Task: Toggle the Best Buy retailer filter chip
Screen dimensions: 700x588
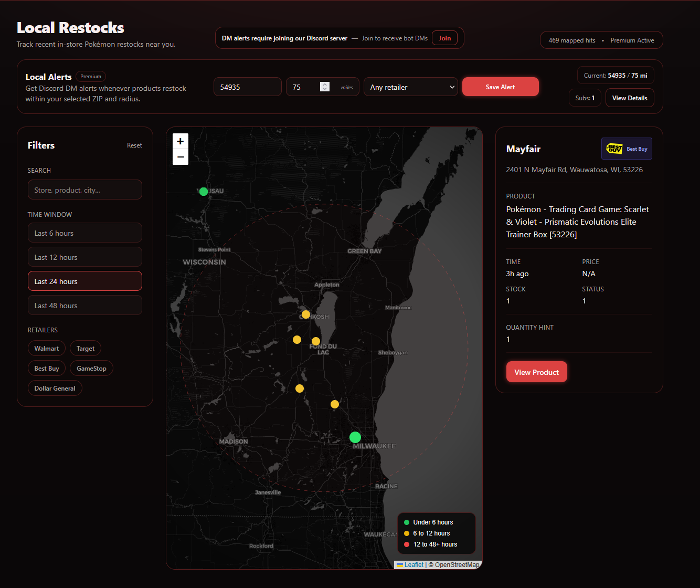Action: (47, 369)
